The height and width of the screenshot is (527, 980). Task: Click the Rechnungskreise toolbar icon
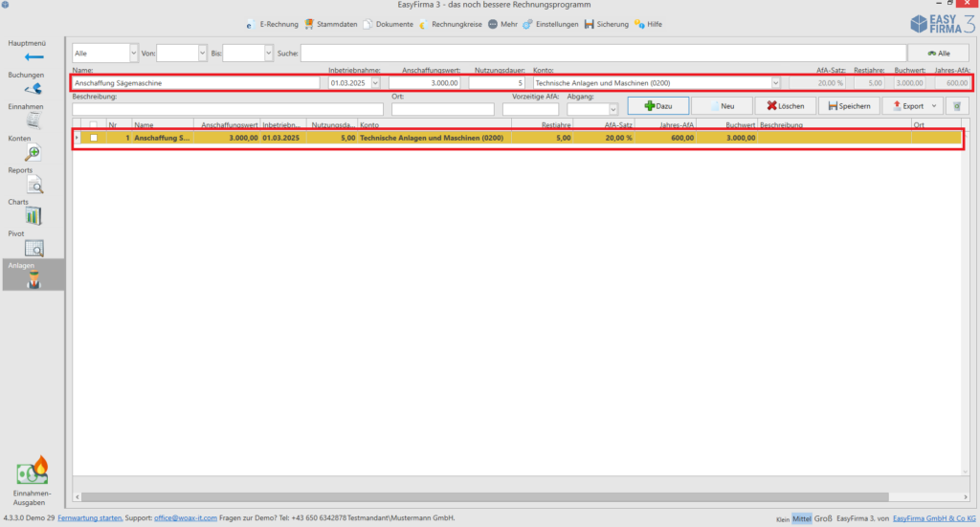(x=423, y=24)
